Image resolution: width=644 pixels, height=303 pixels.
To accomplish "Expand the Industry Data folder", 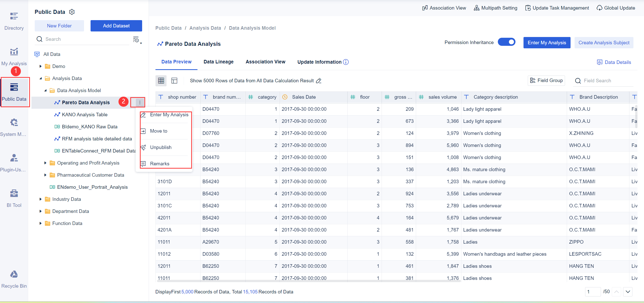I will (x=41, y=199).
